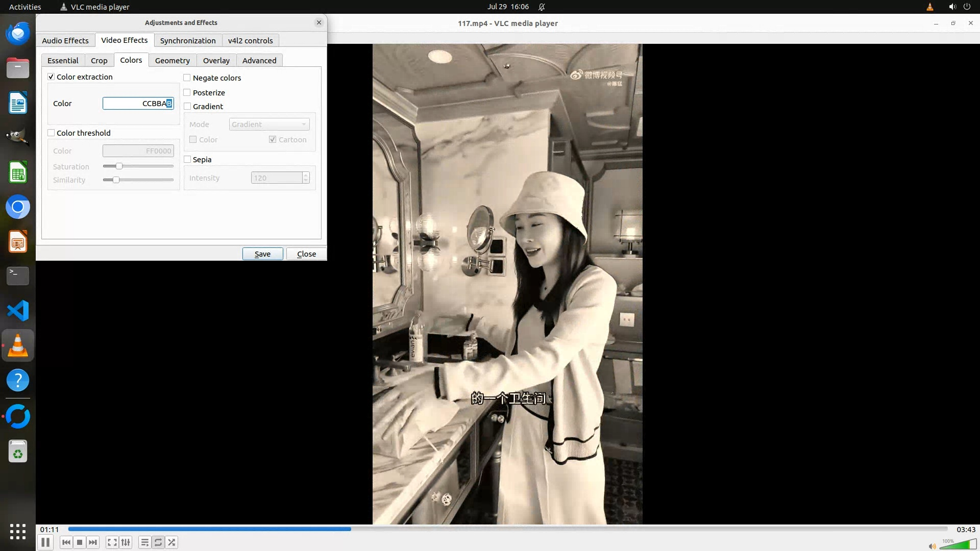Uncheck the Color extraction checkbox

coord(51,77)
